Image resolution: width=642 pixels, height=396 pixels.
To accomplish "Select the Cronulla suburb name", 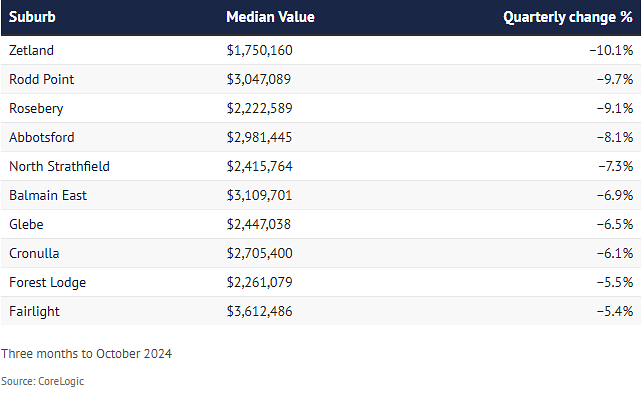I will (x=34, y=254).
